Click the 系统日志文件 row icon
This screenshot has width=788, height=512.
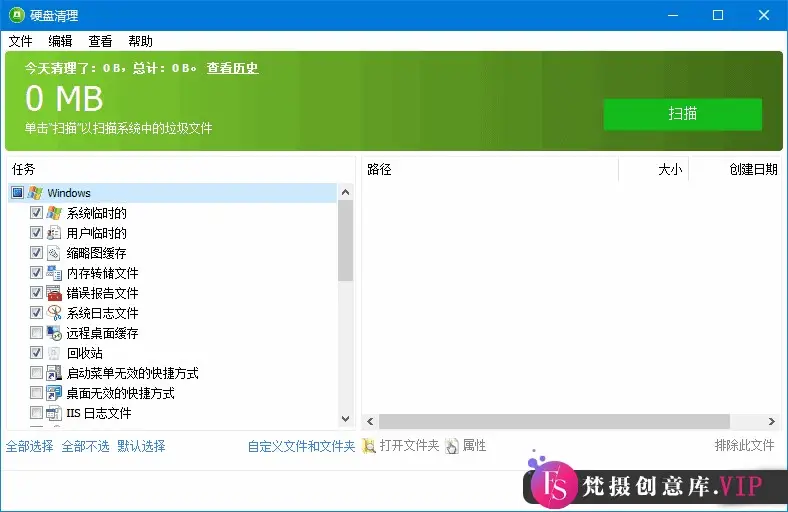tap(54, 313)
